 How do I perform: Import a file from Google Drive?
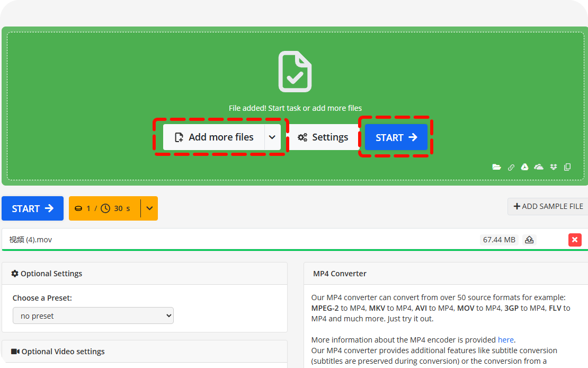click(524, 167)
